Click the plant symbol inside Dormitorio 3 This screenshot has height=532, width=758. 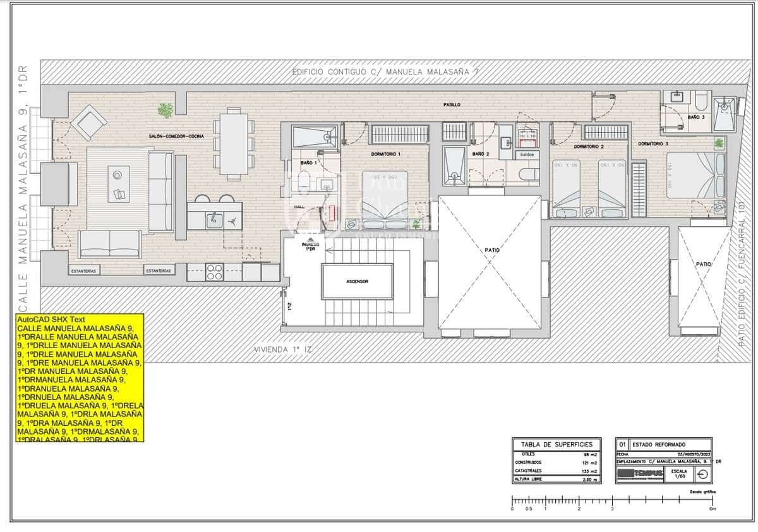[x=719, y=143]
